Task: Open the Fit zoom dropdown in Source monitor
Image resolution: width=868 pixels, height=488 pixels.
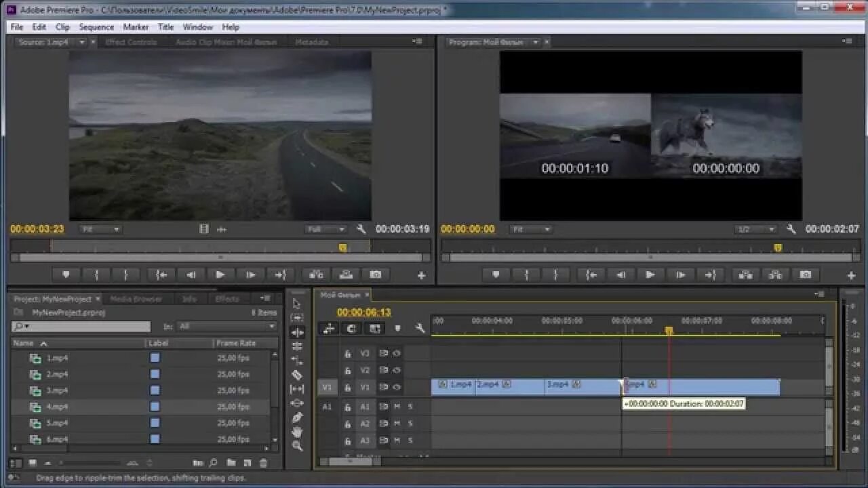Action: [100, 228]
